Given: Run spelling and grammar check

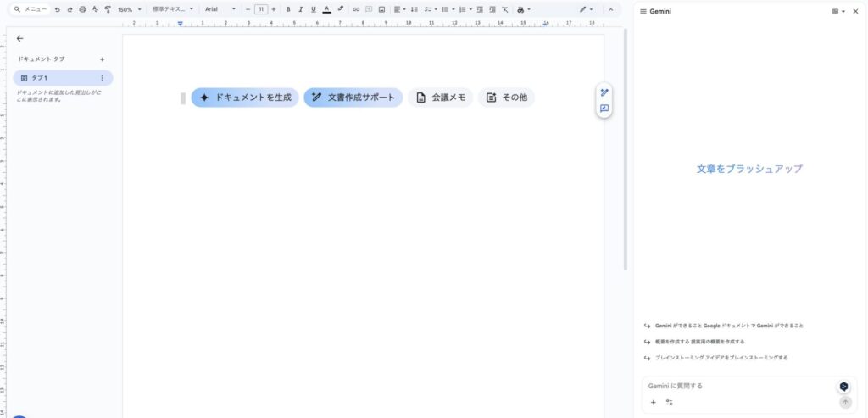Looking at the screenshot, I should (x=95, y=9).
